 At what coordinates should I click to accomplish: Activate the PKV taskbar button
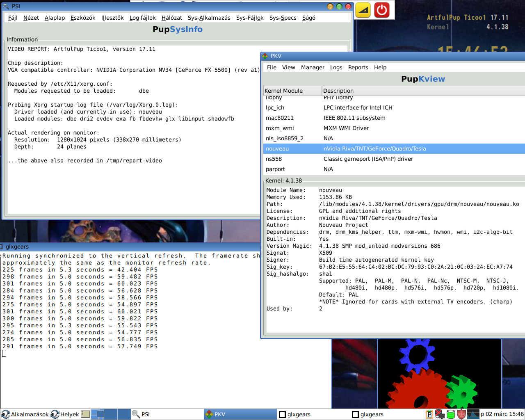240,414
